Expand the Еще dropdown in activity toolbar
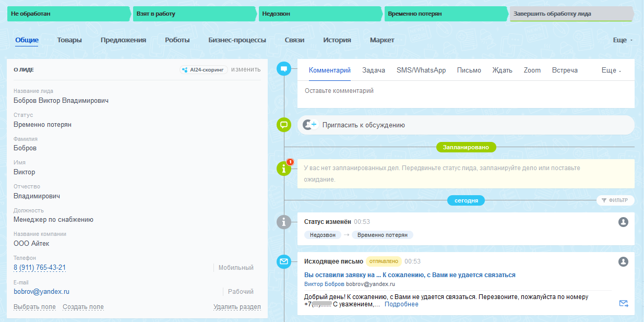The height and width of the screenshot is (322, 644). 611,70
